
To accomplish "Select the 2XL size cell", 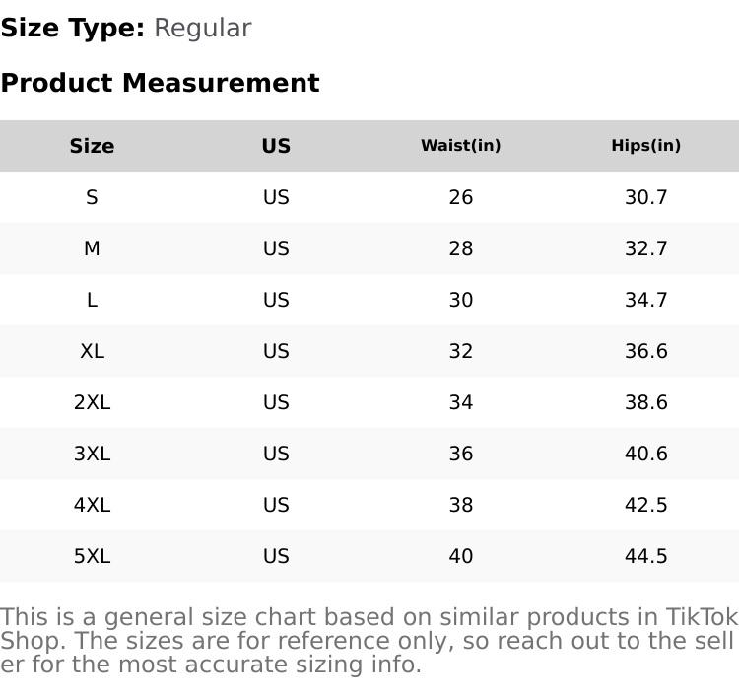I will click(92, 402).
